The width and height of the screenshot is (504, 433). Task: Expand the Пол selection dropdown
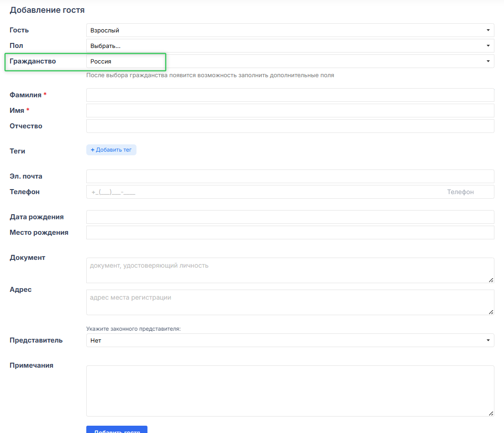pos(290,46)
